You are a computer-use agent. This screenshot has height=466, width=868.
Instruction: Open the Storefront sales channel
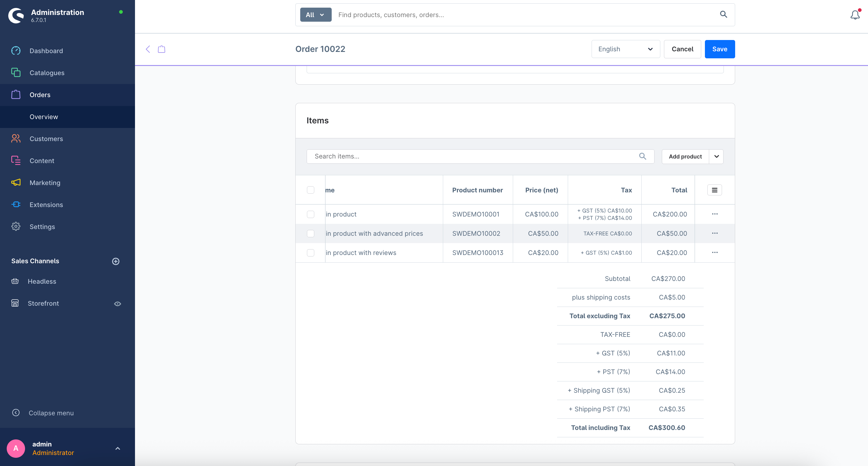click(x=43, y=303)
